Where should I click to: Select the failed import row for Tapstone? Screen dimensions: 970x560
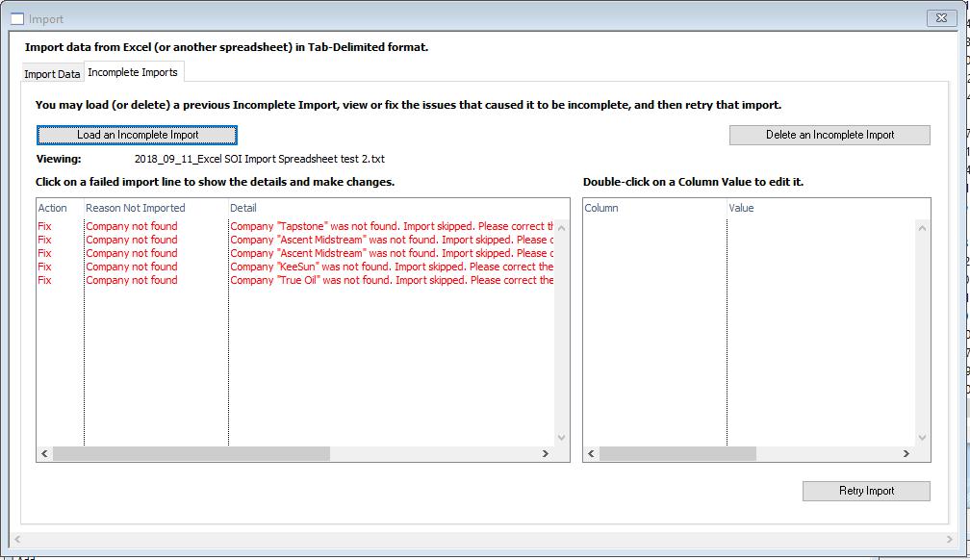289,226
